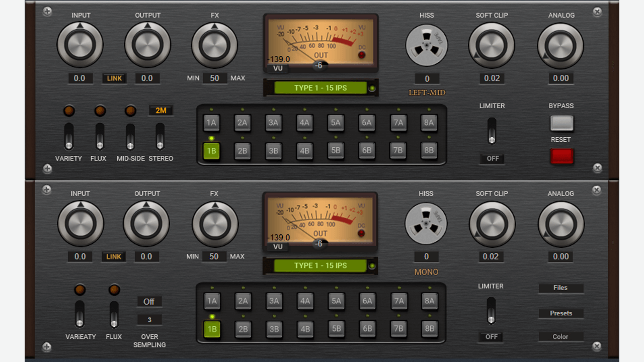Click the top unit's analog value 0.00
The width and height of the screenshot is (644, 362).
[x=561, y=78]
